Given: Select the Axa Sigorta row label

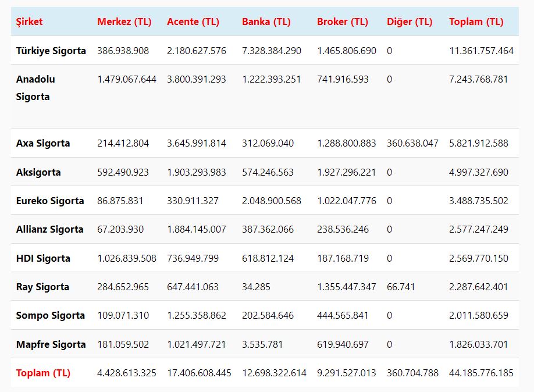Looking at the screenshot, I should pyautogui.click(x=43, y=143).
